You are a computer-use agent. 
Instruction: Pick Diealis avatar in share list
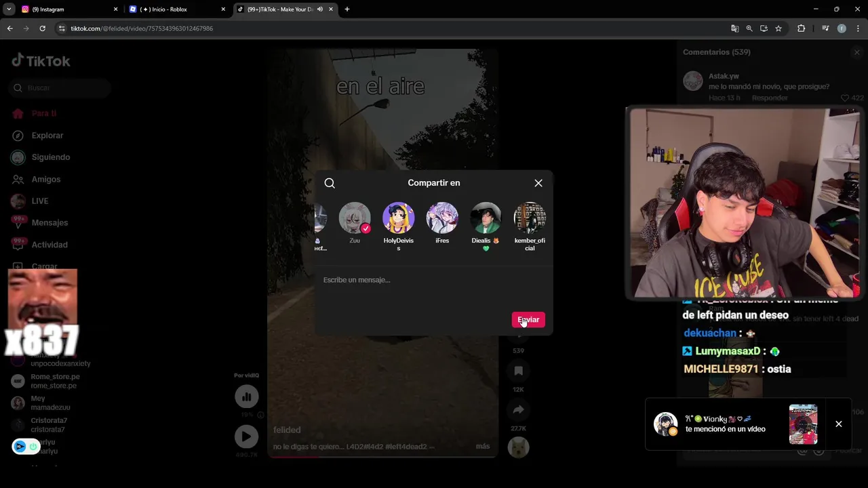pyautogui.click(x=486, y=218)
